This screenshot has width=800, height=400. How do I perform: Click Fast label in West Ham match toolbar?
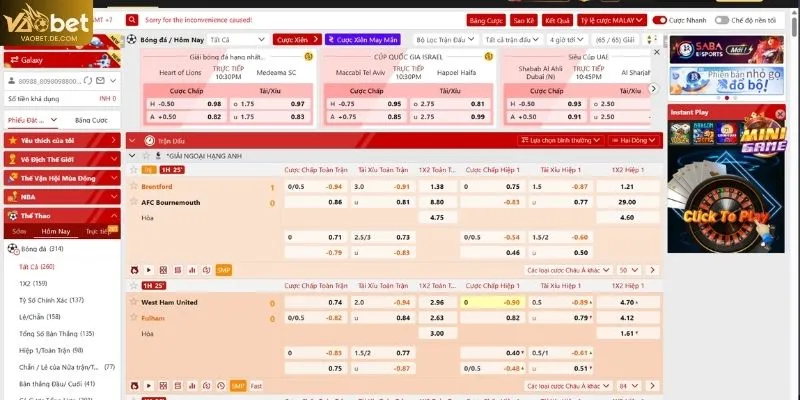[x=256, y=386]
